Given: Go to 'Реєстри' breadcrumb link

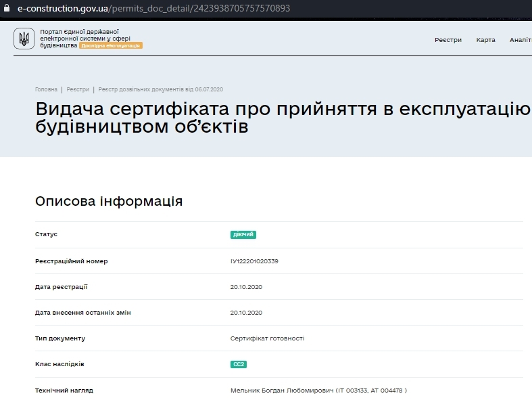Looking at the screenshot, I should pyautogui.click(x=78, y=89).
